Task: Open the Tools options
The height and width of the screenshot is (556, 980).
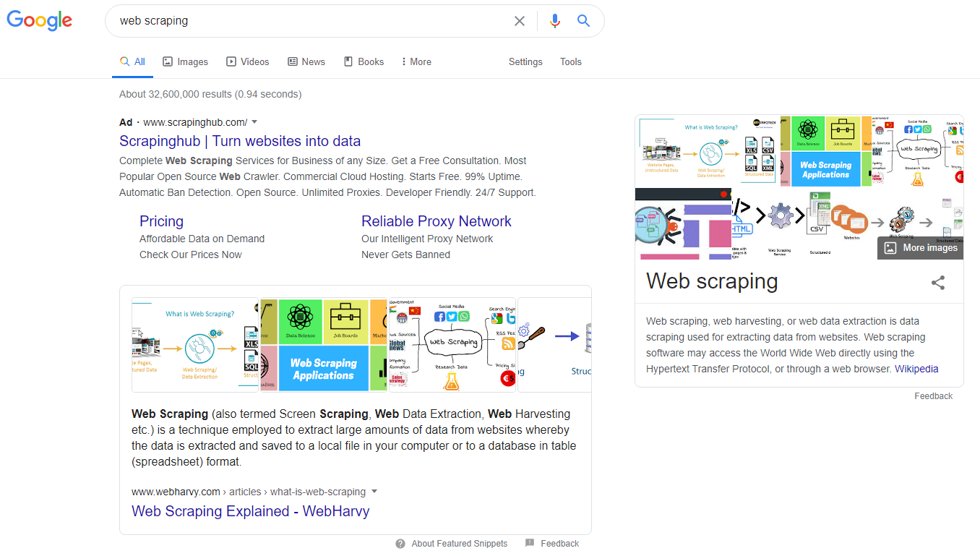Action: [571, 62]
